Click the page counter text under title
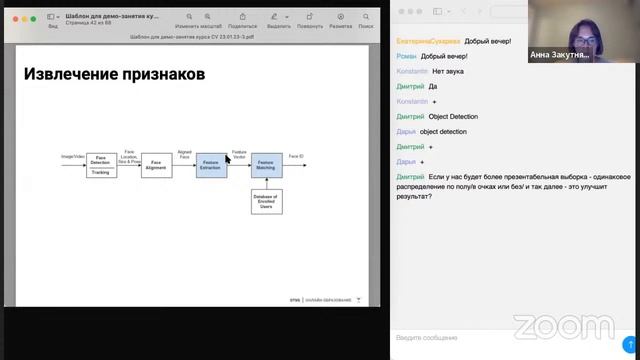 tap(88, 23)
